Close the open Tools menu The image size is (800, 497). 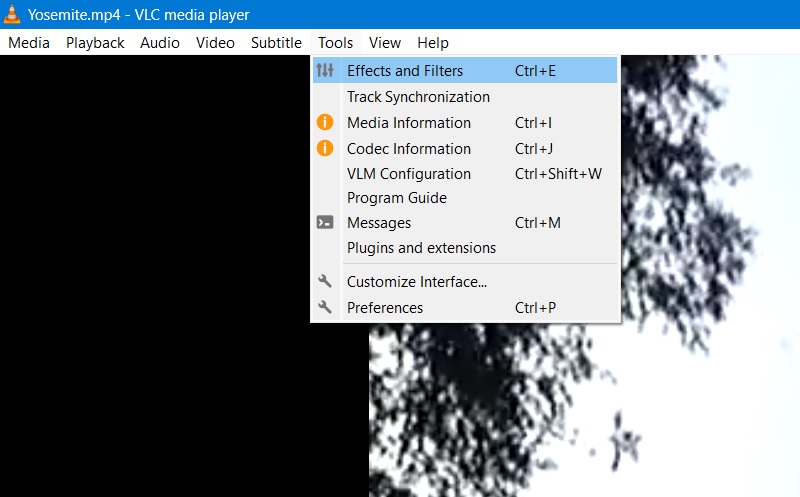click(336, 43)
